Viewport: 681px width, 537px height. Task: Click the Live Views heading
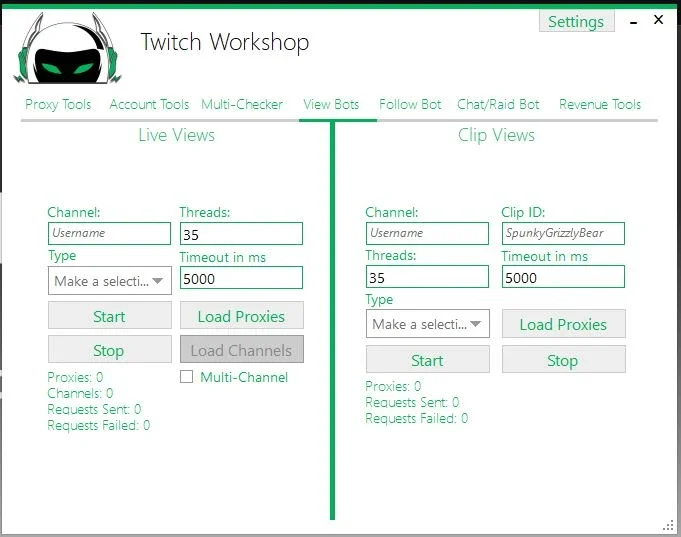point(176,135)
